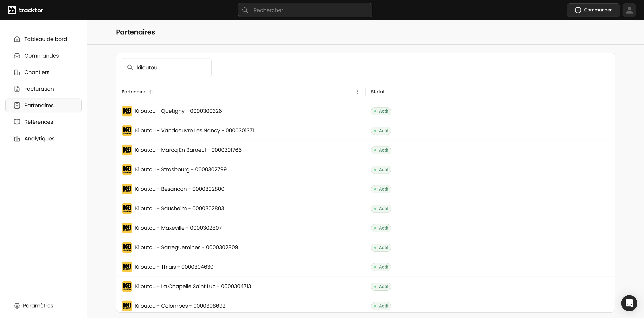This screenshot has height=318, width=644.
Task: Click the Paramètres gear icon
Action: coord(17,305)
